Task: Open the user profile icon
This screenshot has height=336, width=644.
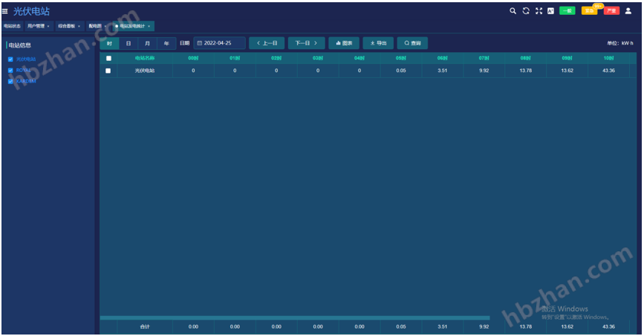Action: pos(628,11)
